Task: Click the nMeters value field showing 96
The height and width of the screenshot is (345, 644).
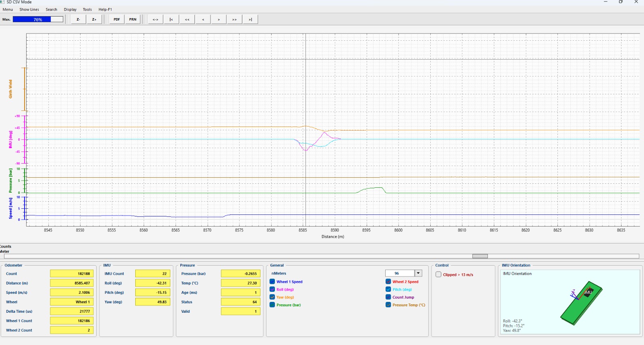Action: coord(400,273)
